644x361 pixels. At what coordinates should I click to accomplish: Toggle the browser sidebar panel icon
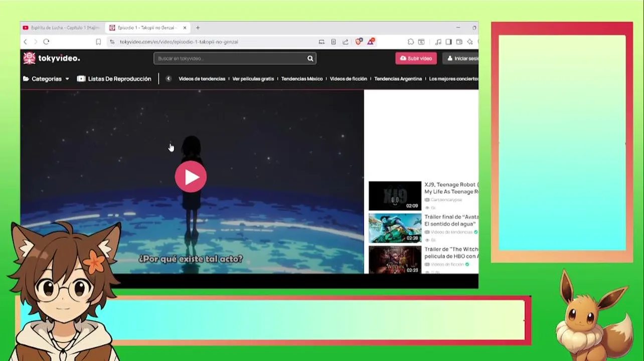(x=449, y=42)
